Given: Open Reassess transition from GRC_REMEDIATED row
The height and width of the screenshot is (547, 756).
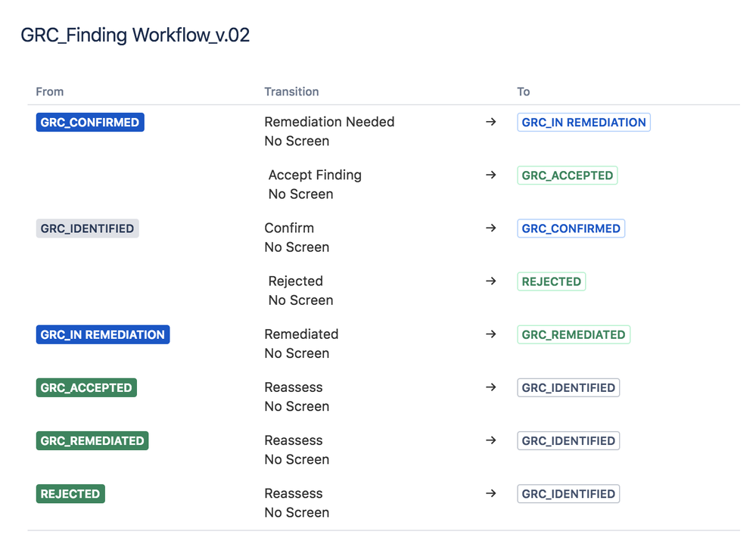Looking at the screenshot, I should (294, 440).
